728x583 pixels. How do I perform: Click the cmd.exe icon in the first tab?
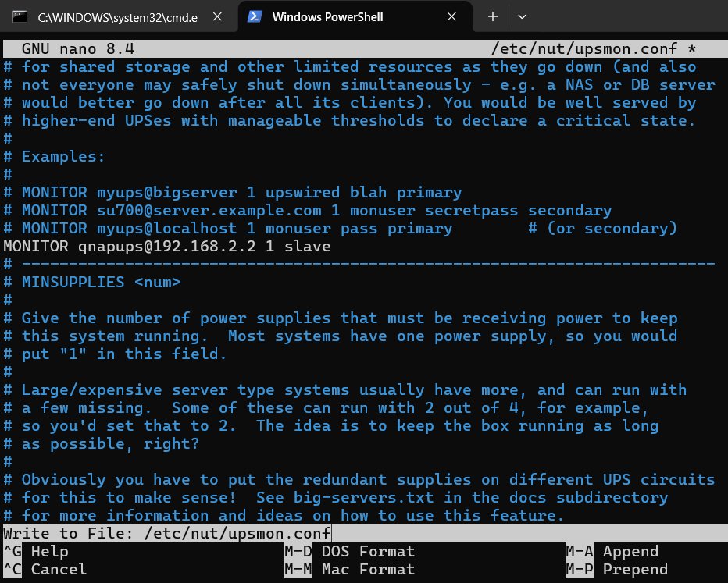pyautogui.click(x=22, y=16)
